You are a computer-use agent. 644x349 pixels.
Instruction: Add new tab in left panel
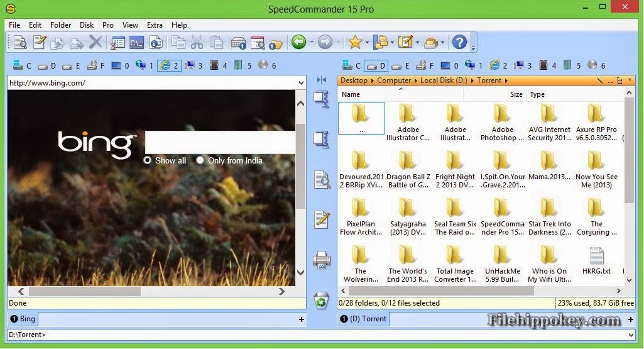pyautogui.click(x=302, y=319)
